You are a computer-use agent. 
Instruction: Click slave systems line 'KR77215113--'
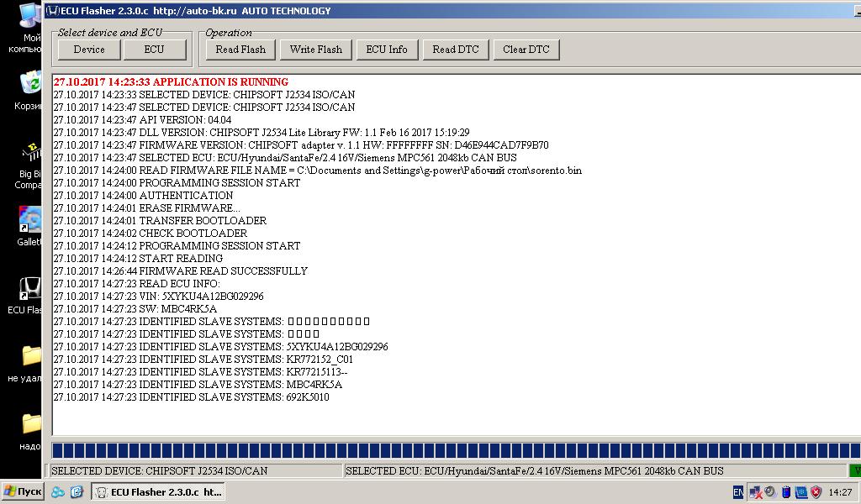[200, 372]
